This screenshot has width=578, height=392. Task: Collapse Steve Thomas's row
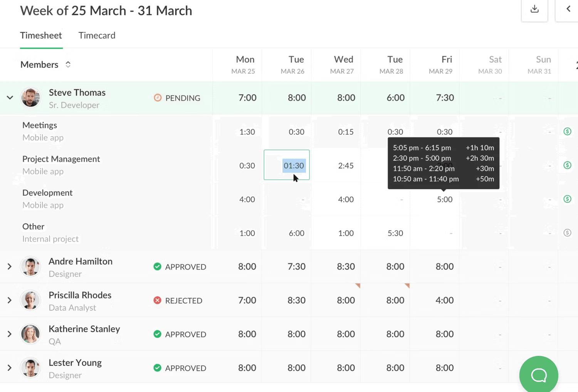point(10,98)
